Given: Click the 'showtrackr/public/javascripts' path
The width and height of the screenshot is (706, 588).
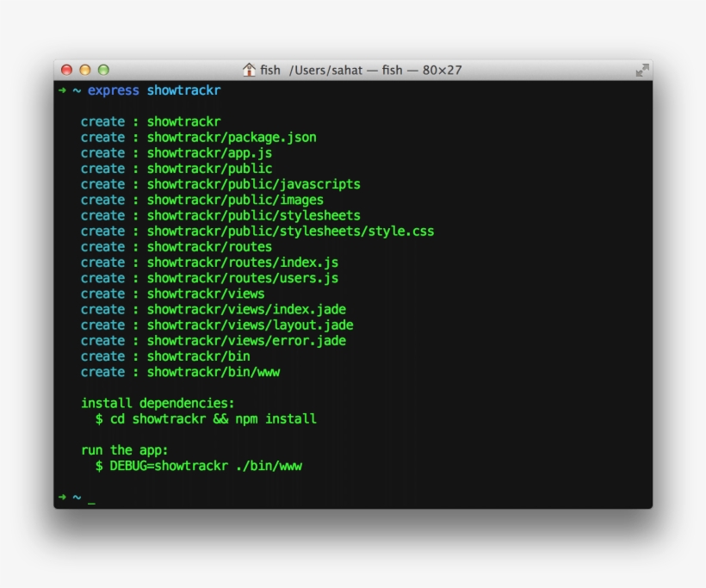Looking at the screenshot, I should click(253, 184).
